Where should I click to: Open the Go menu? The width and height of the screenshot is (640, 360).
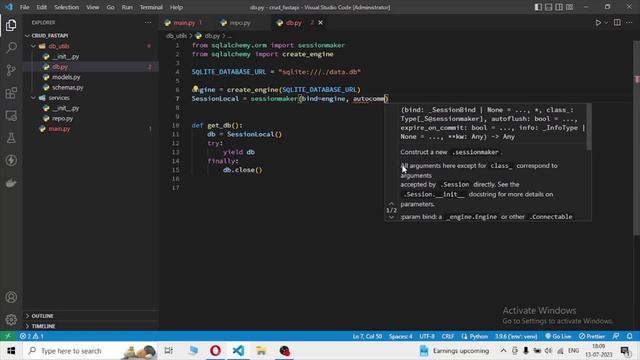point(110,7)
